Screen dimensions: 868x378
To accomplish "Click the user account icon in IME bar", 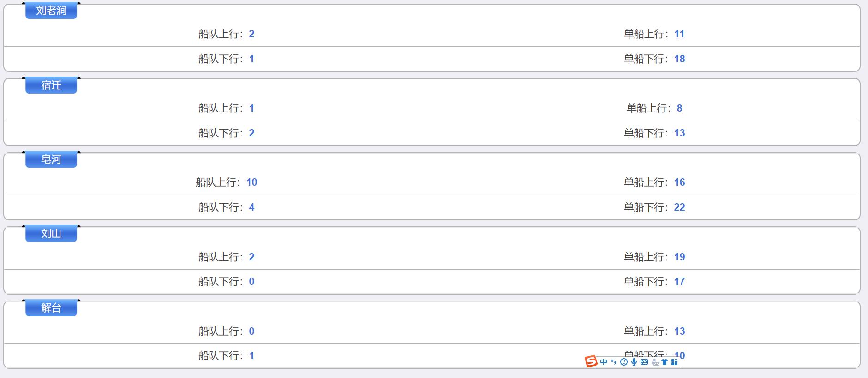I will (x=655, y=362).
